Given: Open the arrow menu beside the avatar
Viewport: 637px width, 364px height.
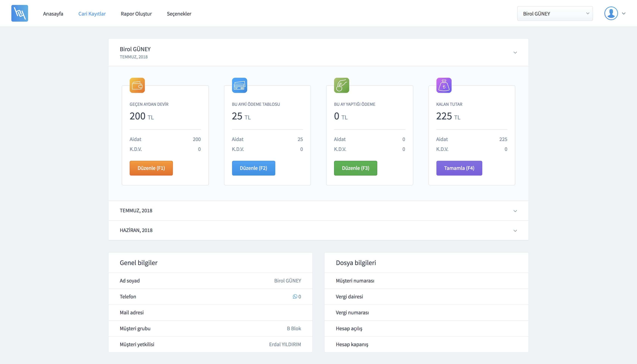Looking at the screenshot, I should point(624,13).
